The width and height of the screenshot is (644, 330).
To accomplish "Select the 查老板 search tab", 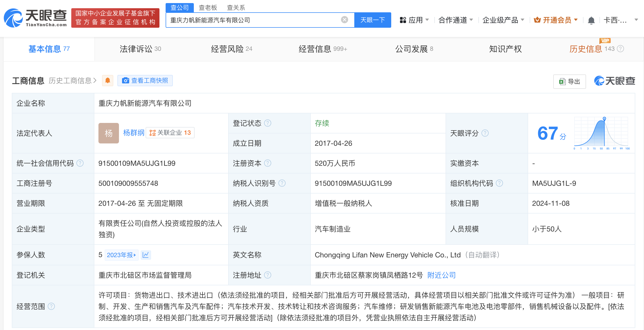I will 208,7.
